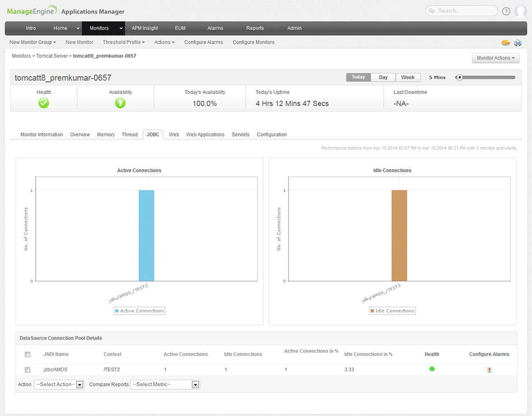Go to Monitors breadcrumb link
Screen dimensions: 532x416
tap(21, 56)
